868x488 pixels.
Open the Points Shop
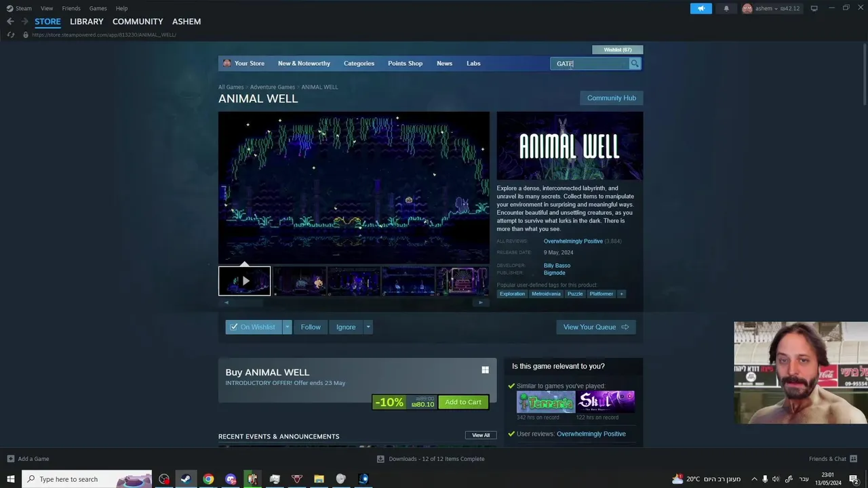(x=405, y=63)
